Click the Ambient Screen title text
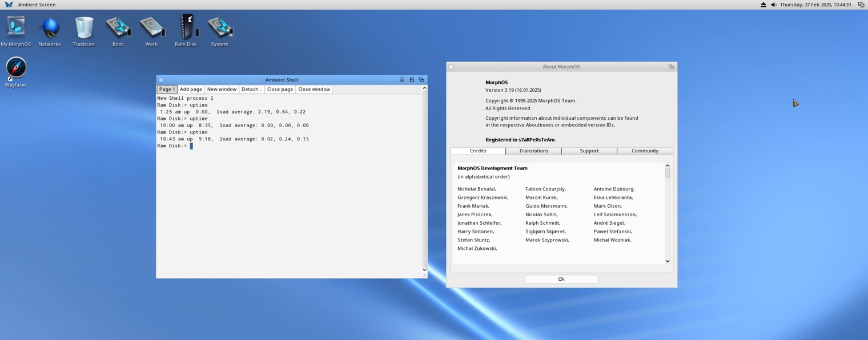This screenshot has height=340, width=868. pyautogui.click(x=37, y=5)
